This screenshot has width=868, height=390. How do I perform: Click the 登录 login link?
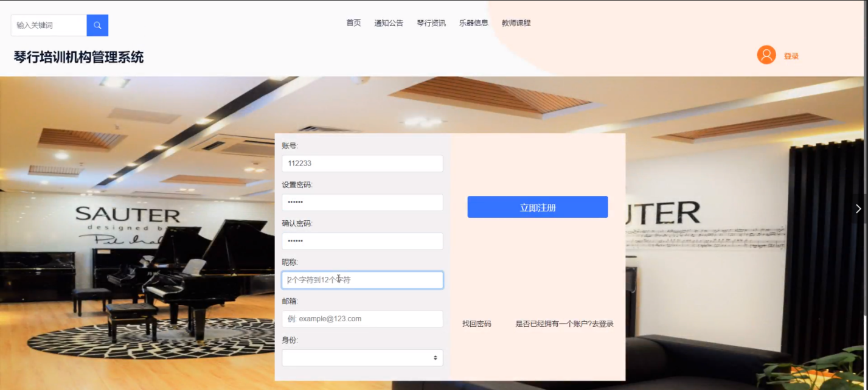(791, 56)
